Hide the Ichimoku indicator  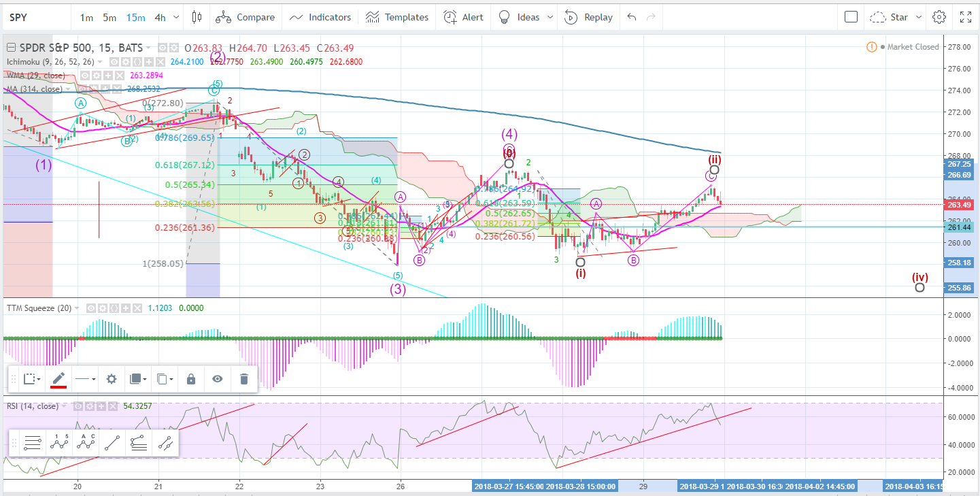[x=114, y=62]
